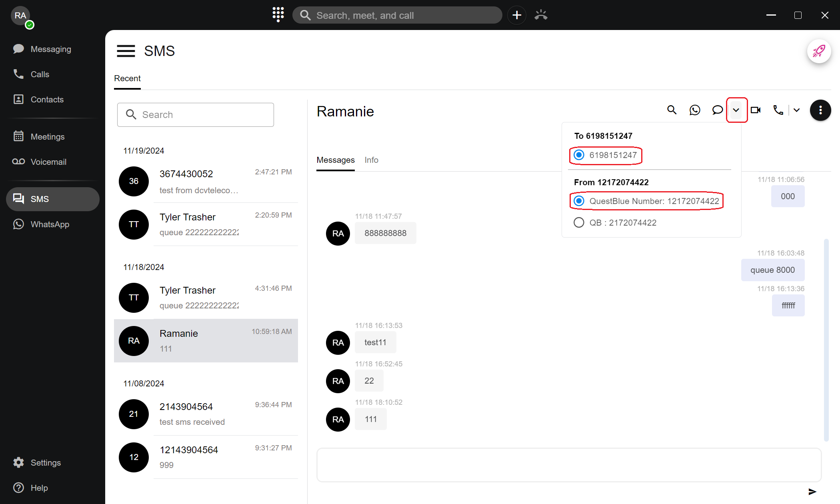
Task: Collapse the SMS number selection dropdown
Action: pyautogui.click(x=736, y=110)
